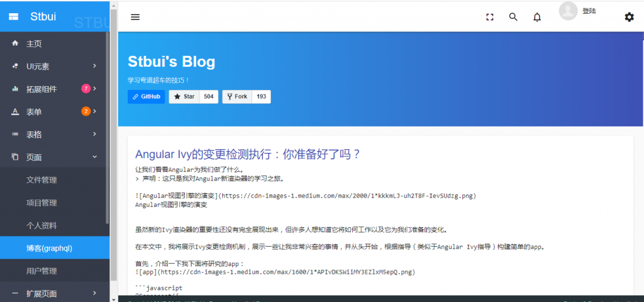The height and width of the screenshot is (302, 644).
Task: Expand the 扩展页面 menu chevron
Action: [94, 293]
